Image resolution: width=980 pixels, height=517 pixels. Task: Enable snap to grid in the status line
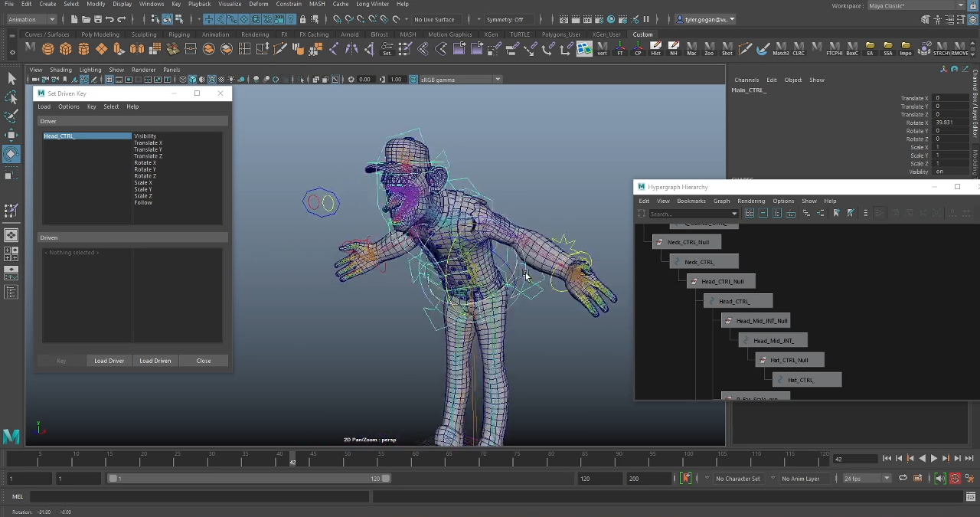tap(338, 19)
